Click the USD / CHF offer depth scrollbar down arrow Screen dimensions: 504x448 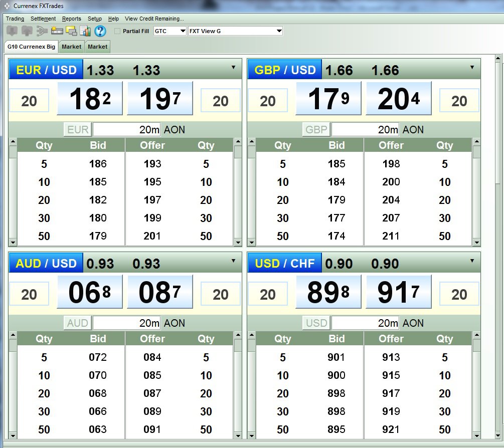pyautogui.click(x=477, y=436)
